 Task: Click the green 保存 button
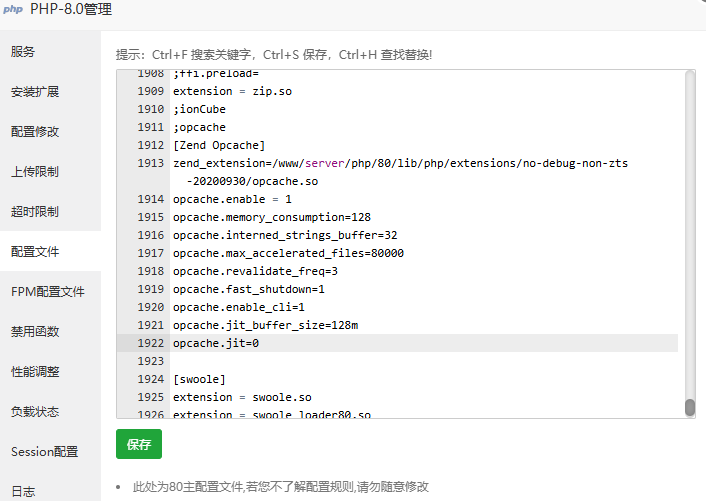[138, 444]
